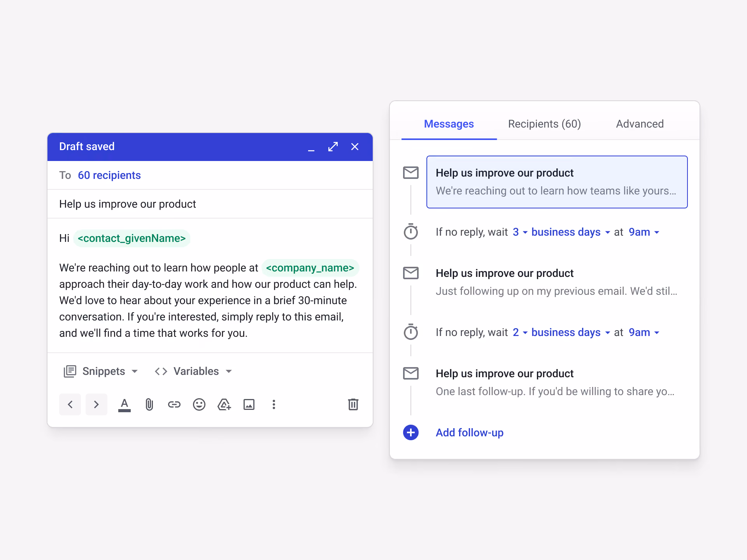The height and width of the screenshot is (560, 747).
Task: Click the timer icon beside the 2 business days wait
Action: pos(411,332)
